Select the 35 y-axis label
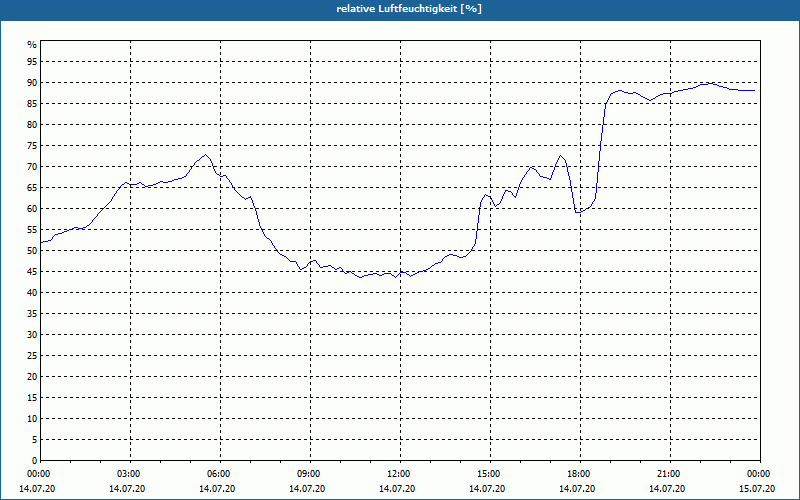This screenshot has width=800, height=500. pyautogui.click(x=32, y=314)
